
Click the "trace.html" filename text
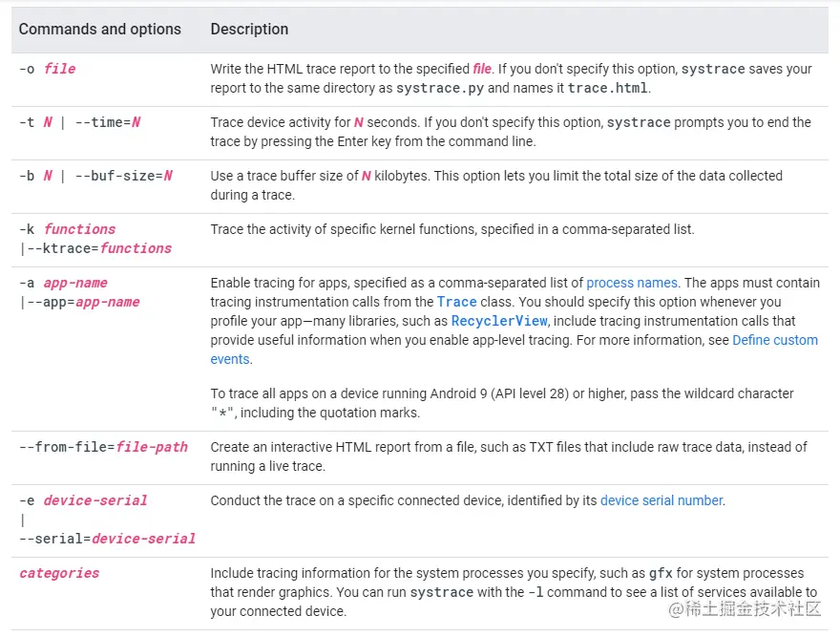pyautogui.click(x=607, y=88)
